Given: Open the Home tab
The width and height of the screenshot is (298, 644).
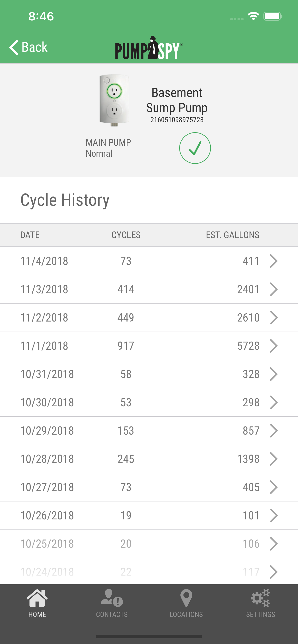Looking at the screenshot, I should tap(37, 603).
